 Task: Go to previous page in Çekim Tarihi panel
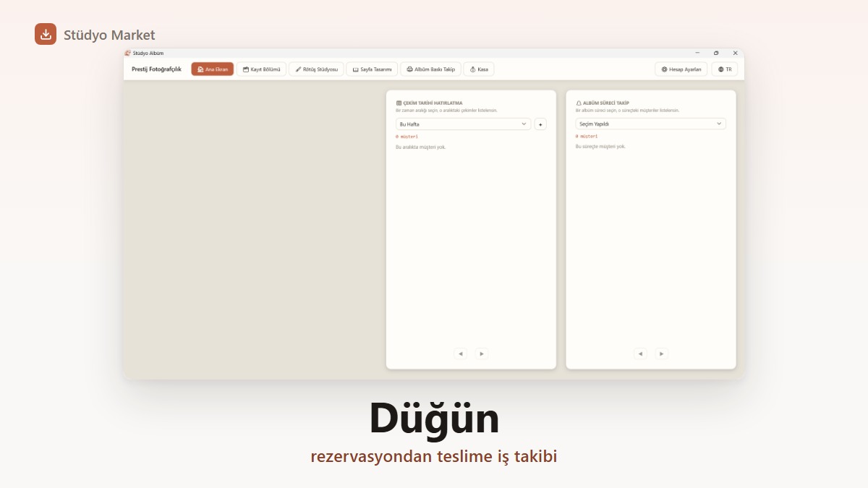coord(461,354)
